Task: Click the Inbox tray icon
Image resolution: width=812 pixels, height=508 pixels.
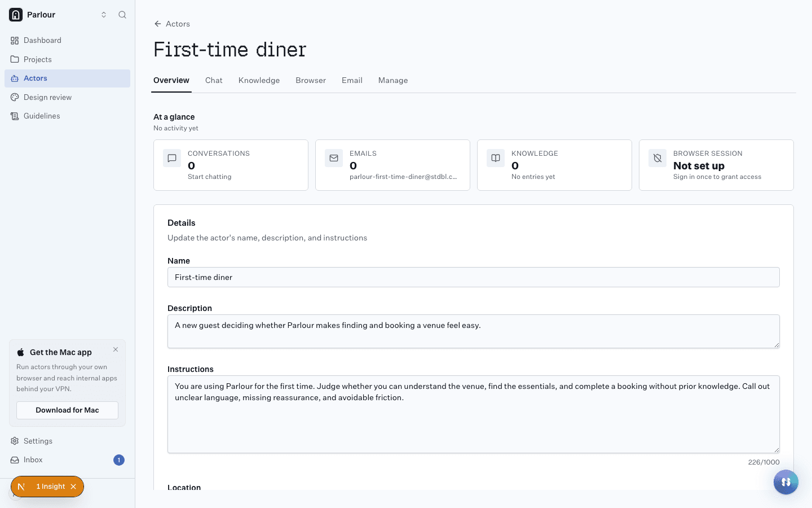Action: click(x=15, y=460)
